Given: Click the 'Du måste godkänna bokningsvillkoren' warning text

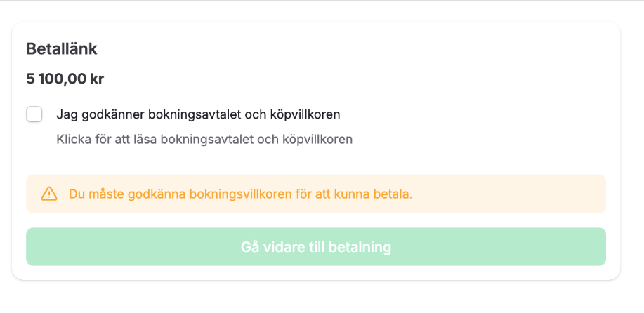Looking at the screenshot, I should pos(240,194).
